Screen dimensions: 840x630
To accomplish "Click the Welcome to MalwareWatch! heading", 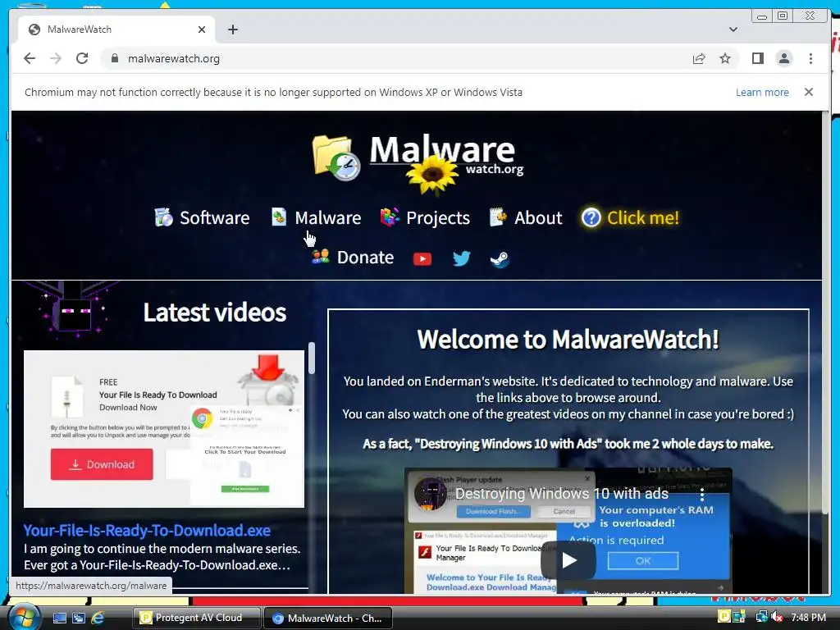I will [x=568, y=339].
